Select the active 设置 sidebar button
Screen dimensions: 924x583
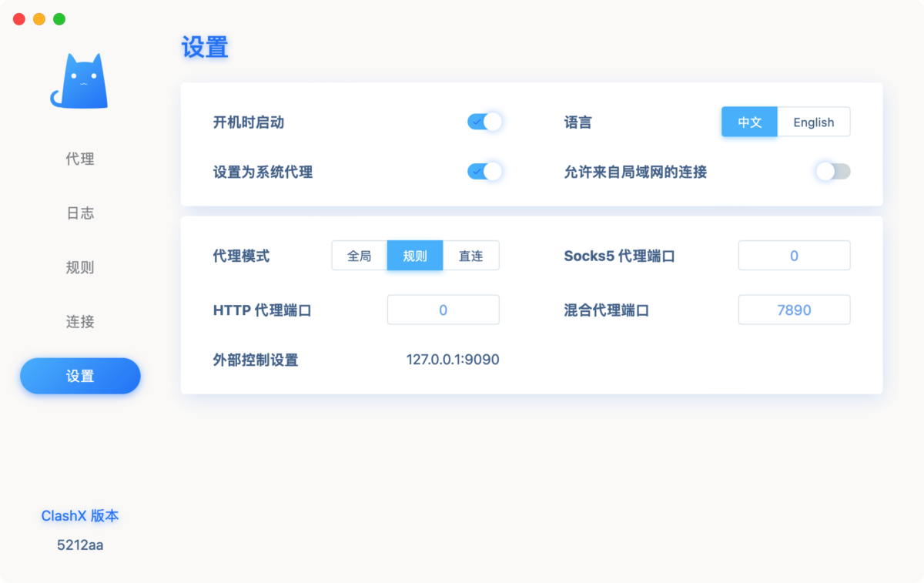pos(80,376)
